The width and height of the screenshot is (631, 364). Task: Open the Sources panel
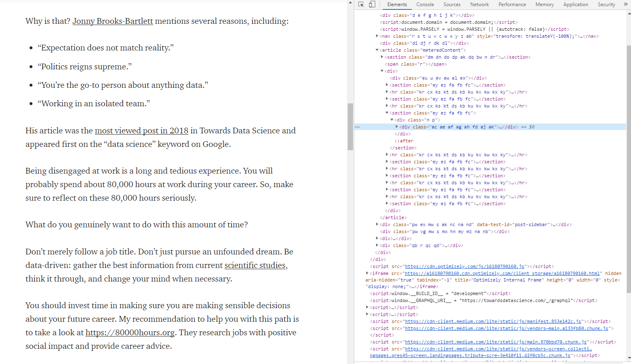pos(452,5)
